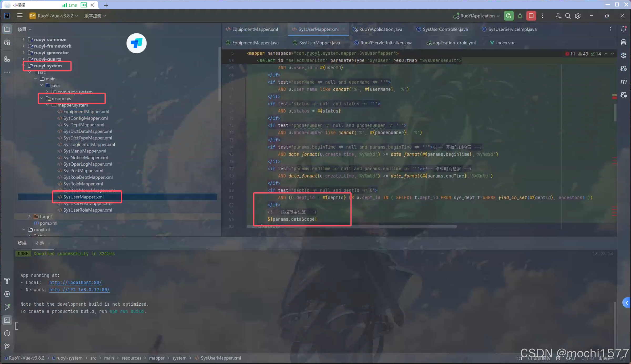Toggle the Problems tool window
This screenshot has width=631, height=364.
pyautogui.click(x=7, y=333)
